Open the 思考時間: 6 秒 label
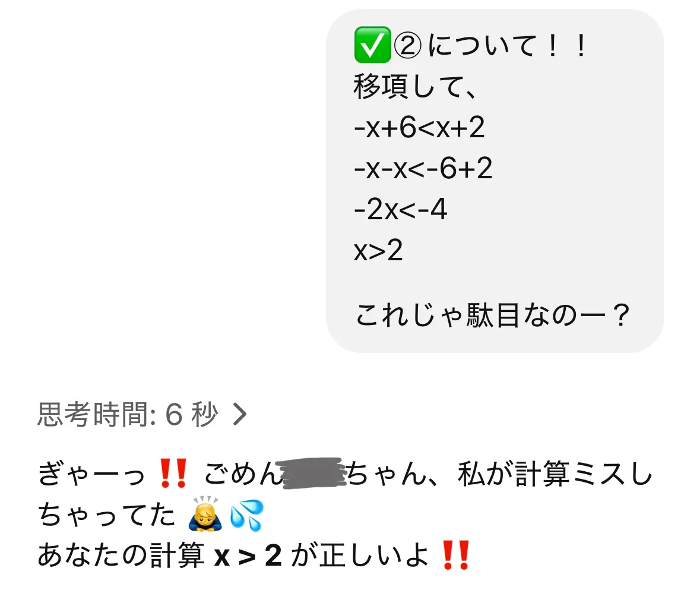Screen dimensions: 700x593 [x=127, y=414]
